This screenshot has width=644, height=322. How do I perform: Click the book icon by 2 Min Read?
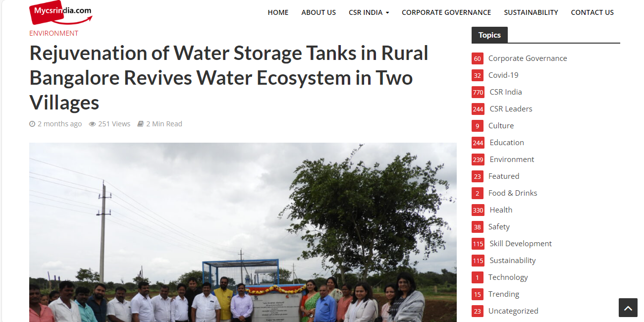pyautogui.click(x=141, y=124)
